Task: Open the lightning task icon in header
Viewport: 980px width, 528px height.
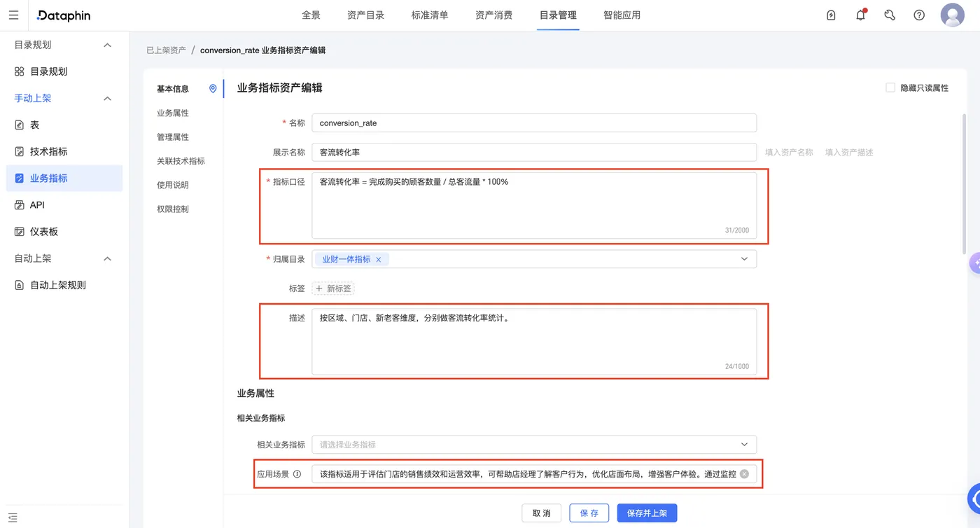Action: pos(831,15)
